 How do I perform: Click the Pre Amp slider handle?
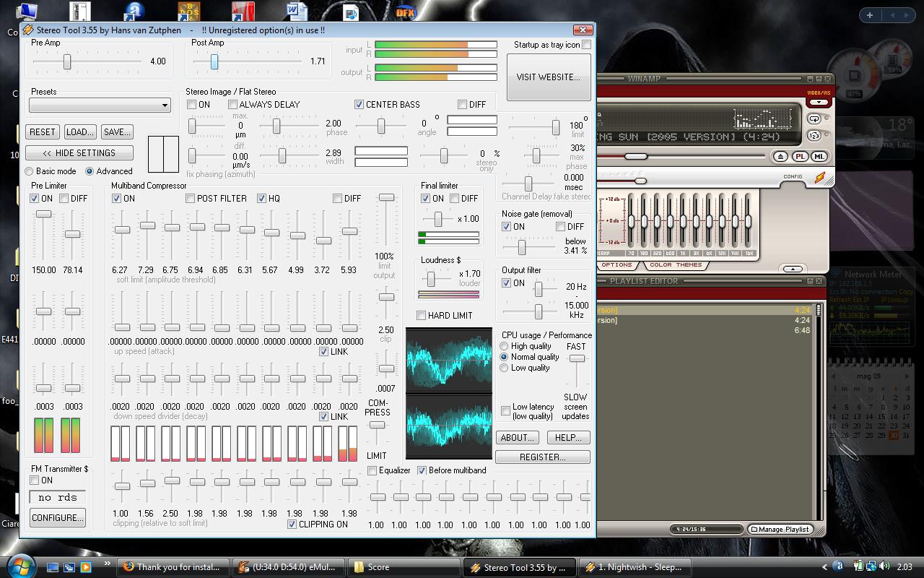pyautogui.click(x=67, y=62)
